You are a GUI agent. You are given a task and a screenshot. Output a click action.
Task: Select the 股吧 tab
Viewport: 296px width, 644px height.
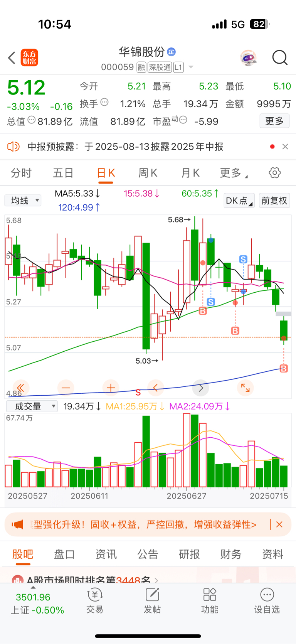23,554
